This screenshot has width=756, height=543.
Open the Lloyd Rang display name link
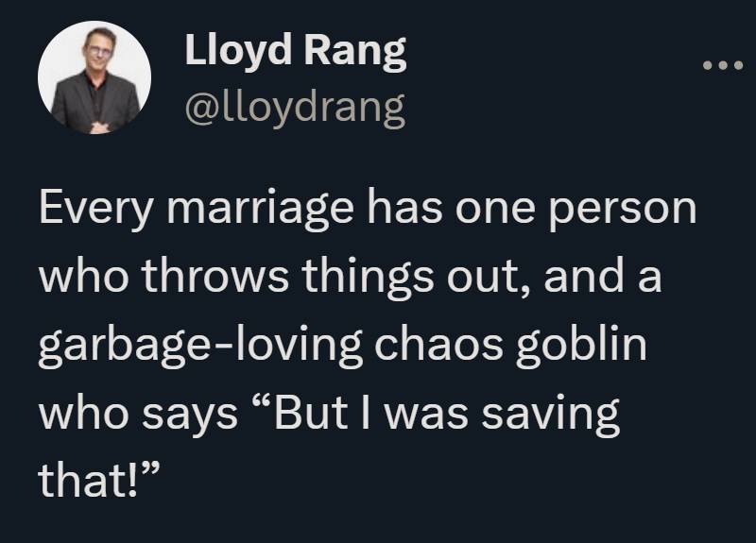296,54
